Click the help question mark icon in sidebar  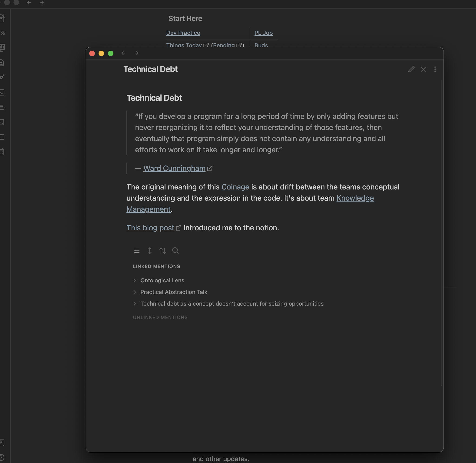pyautogui.click(x=2, y=457)
